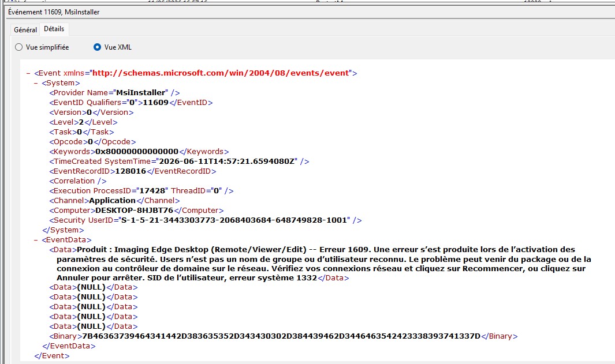Viewport: 615px width, 364px height.
Task: Open the Détails tab
Action: point(54,29)
